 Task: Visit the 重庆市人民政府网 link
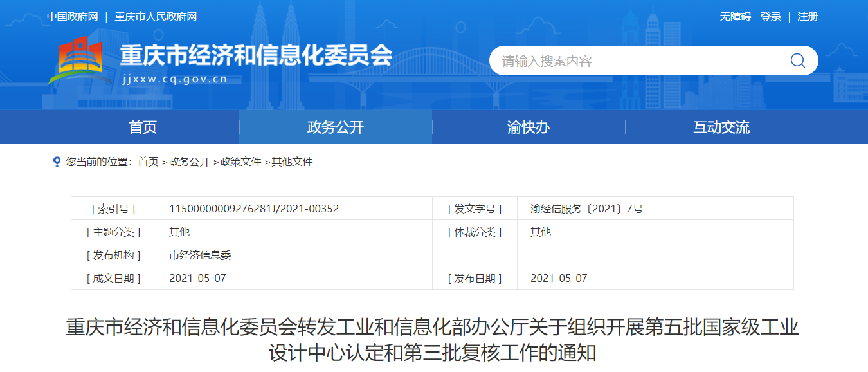click(x=156, y=17)
